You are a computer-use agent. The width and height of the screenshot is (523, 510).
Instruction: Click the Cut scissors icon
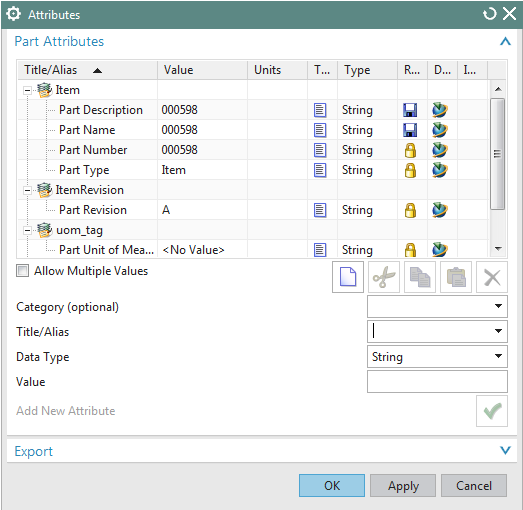[384, 277]
